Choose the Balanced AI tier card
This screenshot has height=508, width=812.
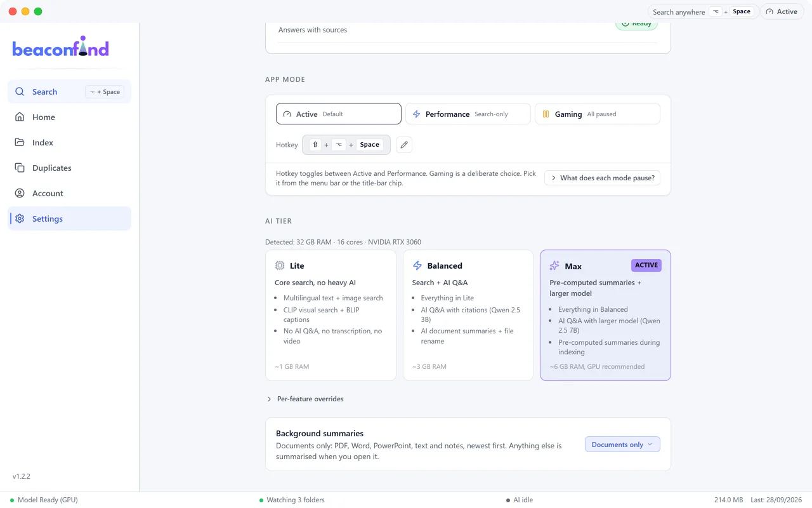click(x=468, y=315)
